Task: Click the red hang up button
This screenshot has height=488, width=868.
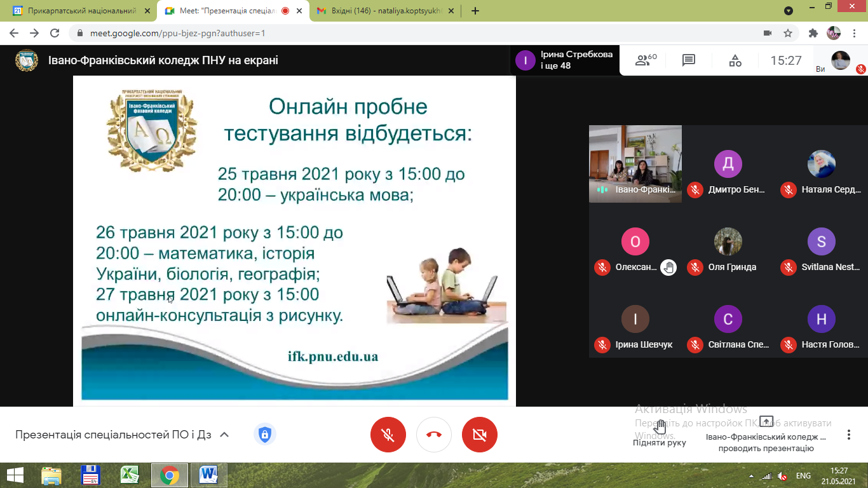Action: tap(434, 435)
